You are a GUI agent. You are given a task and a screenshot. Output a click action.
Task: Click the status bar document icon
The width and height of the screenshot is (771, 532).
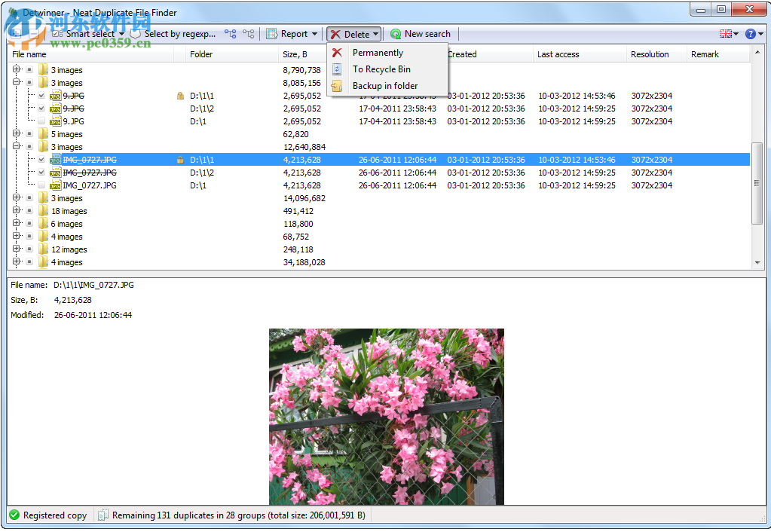[102, 515]
